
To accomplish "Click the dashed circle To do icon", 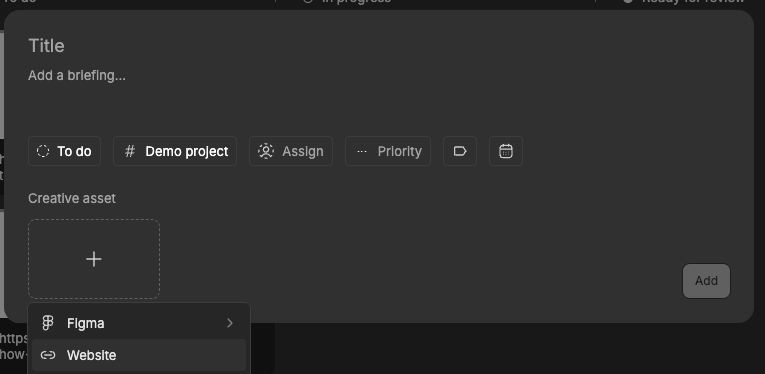I will point(43,151).
